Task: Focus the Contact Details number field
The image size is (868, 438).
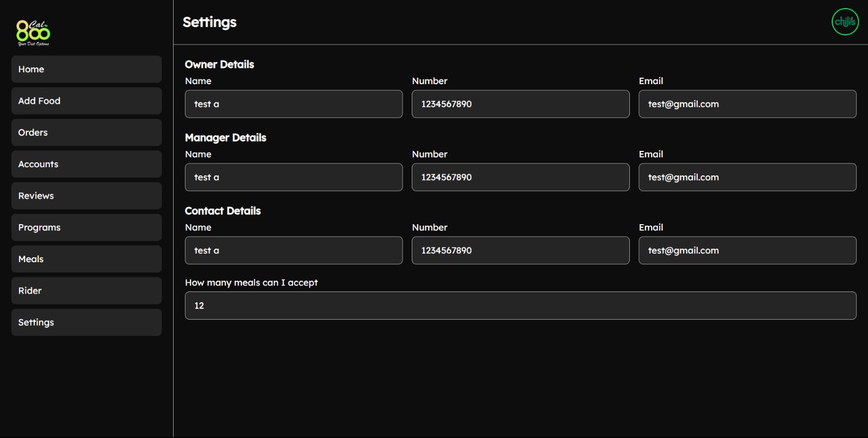Action: pos(520,250)
